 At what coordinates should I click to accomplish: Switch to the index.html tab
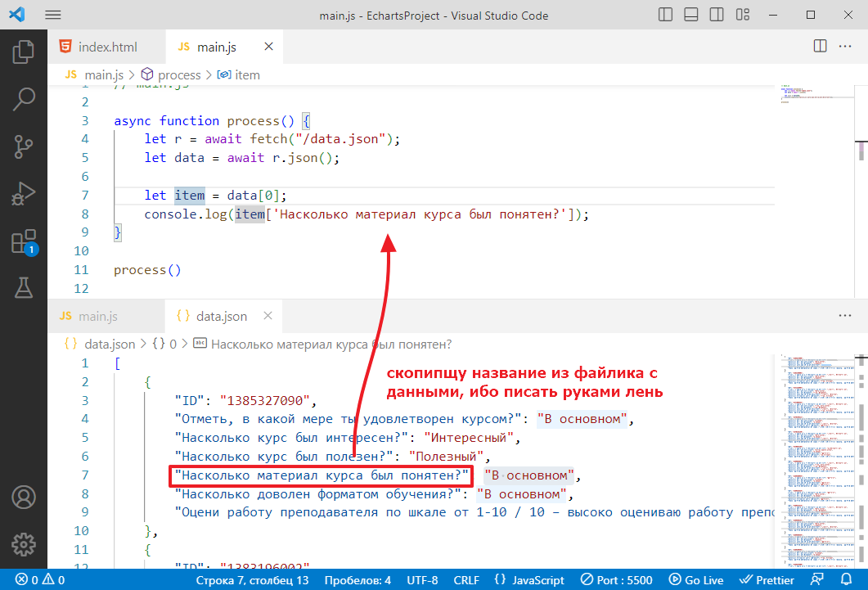click(98, 47)
